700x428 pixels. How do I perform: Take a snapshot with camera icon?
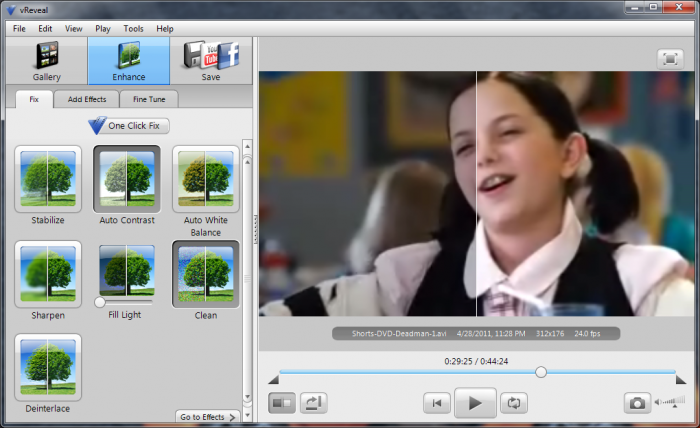pos(636,403)
